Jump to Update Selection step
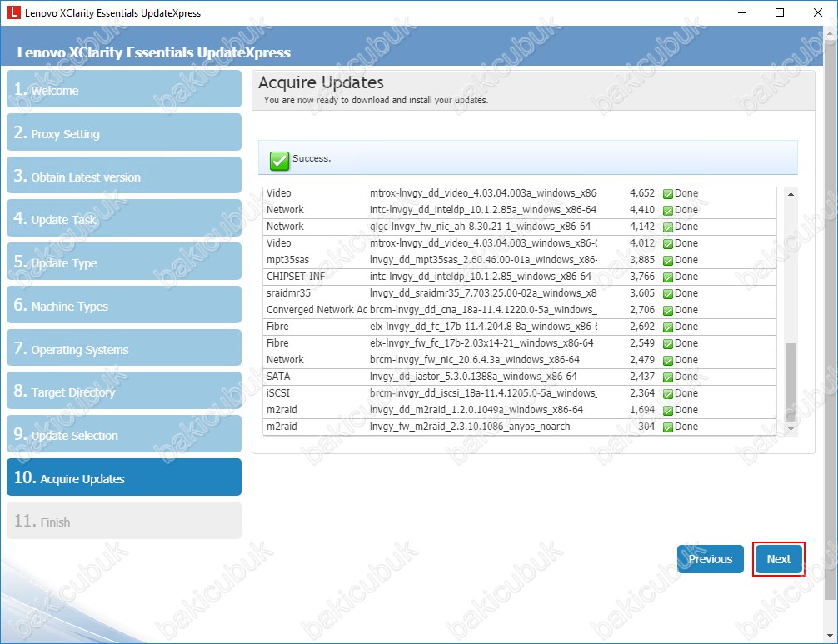The image size is (838, 644). pos(124,435)
